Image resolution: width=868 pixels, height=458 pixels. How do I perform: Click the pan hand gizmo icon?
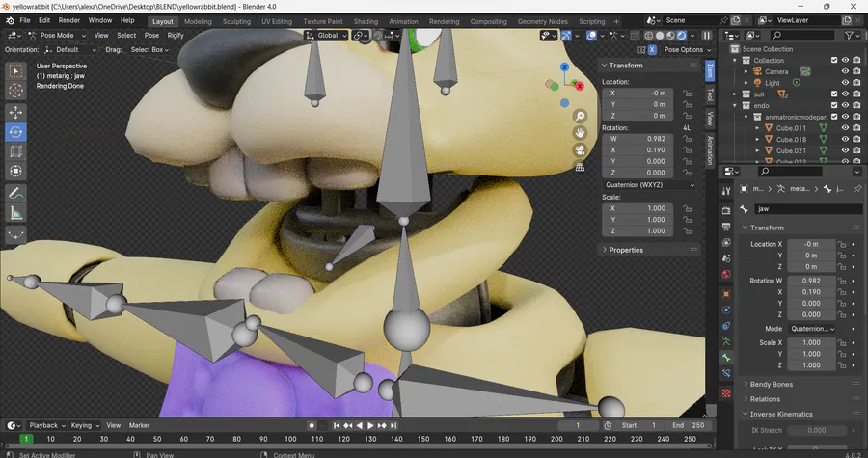(x=580, y=133)
